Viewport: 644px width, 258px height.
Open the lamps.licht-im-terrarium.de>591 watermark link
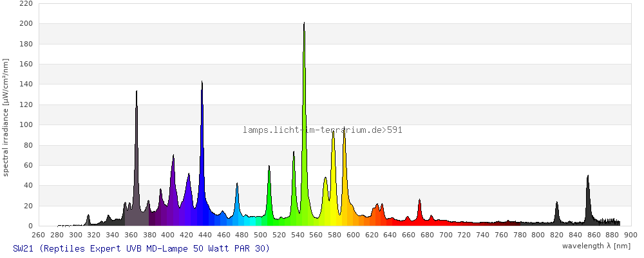[x=323, y=130]
